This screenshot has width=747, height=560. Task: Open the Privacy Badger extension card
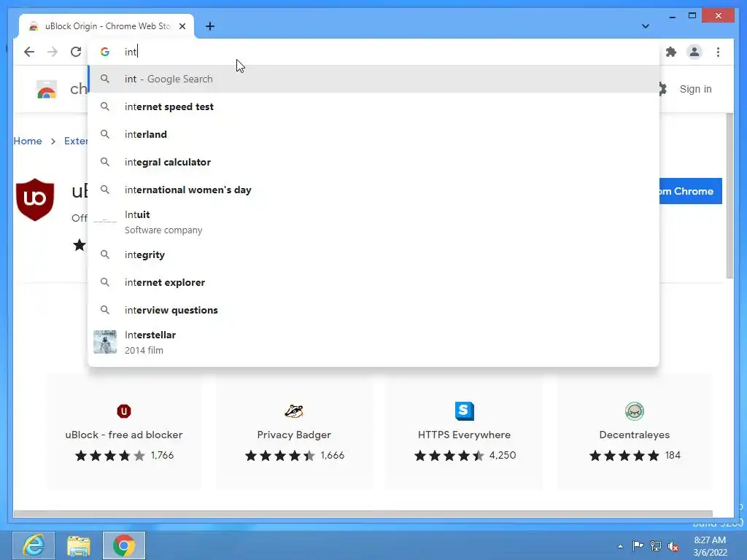click(x=294, y=432)
